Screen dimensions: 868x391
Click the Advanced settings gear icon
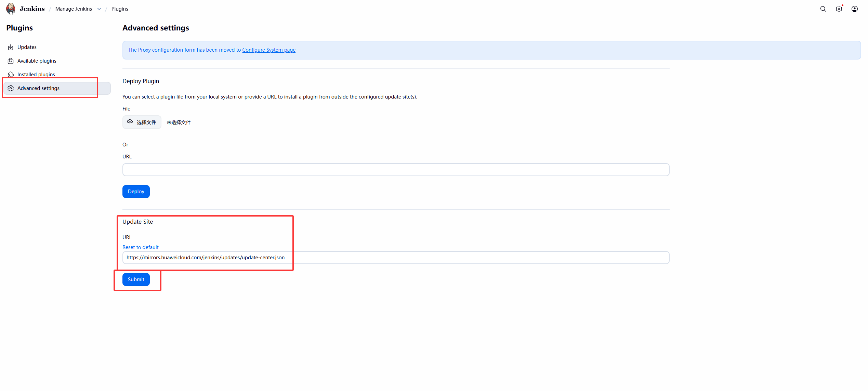[11, 88]
